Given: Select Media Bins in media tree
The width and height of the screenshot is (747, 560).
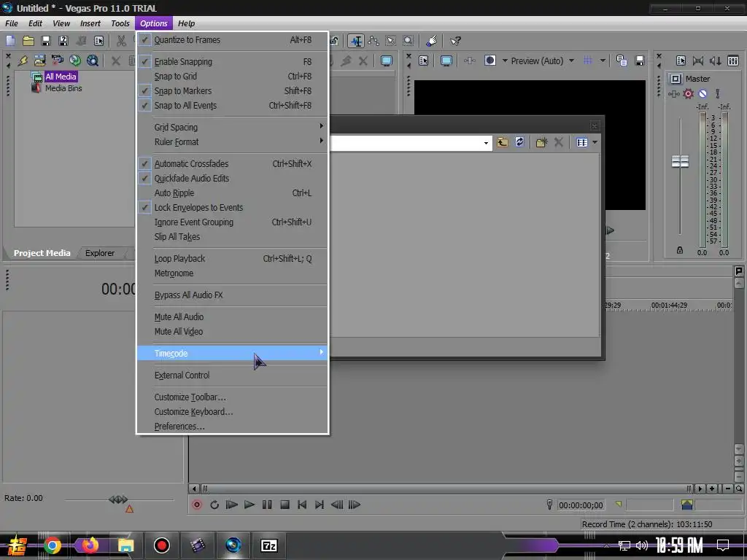Looking at the screenshot, I should click(x=63, y=88).
